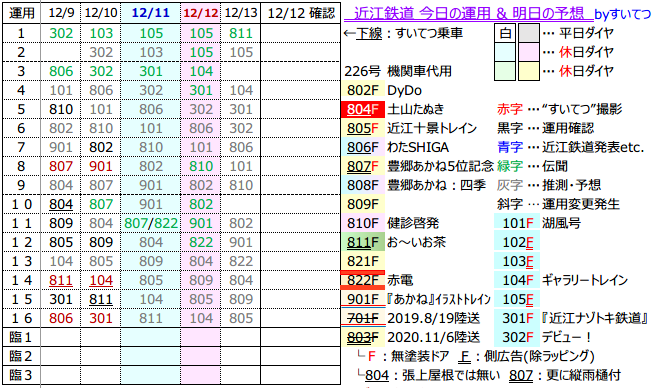Select green cell 810 in row 8 under 12/12
This screenshot has height=388, width=656.
[201, 166]
